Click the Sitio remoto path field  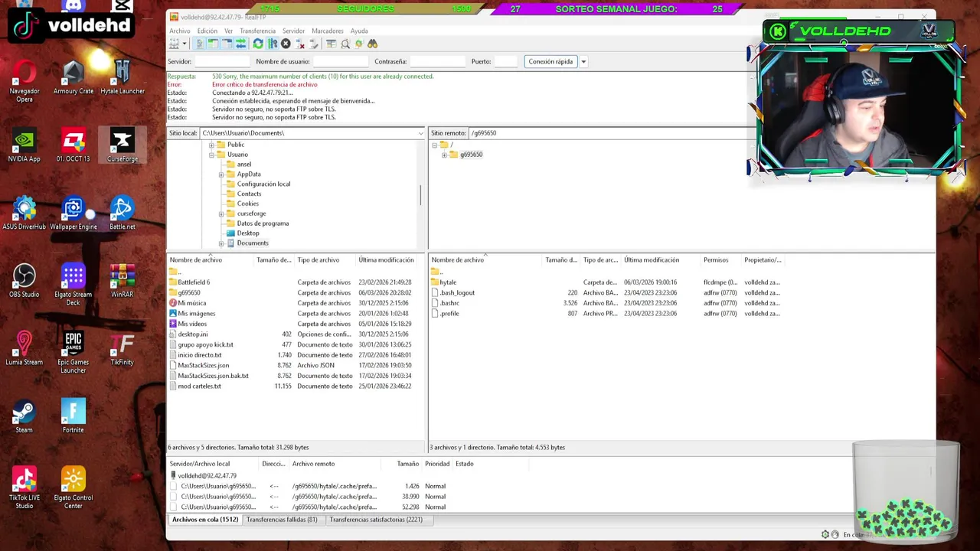coord(609,133)
